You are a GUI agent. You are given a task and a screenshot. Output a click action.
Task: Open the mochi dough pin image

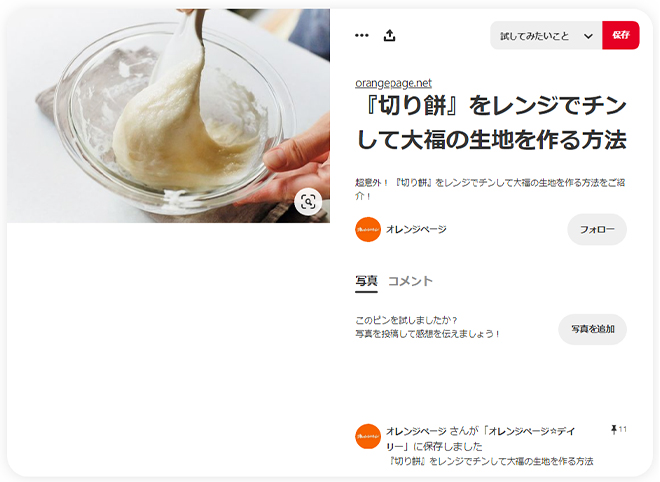(168, 116)
